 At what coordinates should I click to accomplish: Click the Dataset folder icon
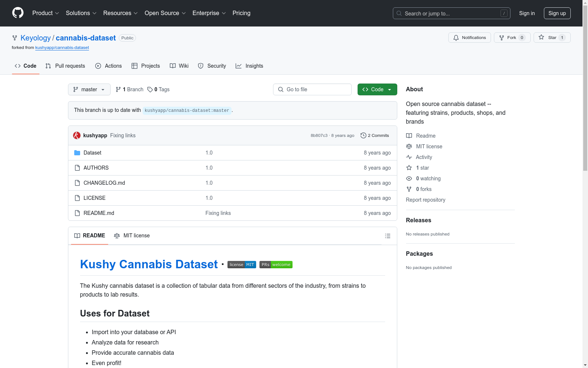(77, 153)
